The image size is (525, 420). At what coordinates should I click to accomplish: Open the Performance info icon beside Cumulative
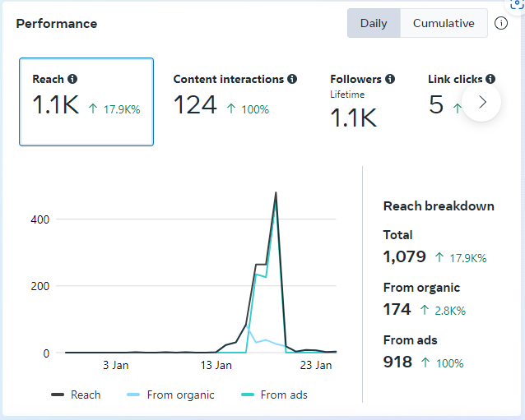(501, 23)
